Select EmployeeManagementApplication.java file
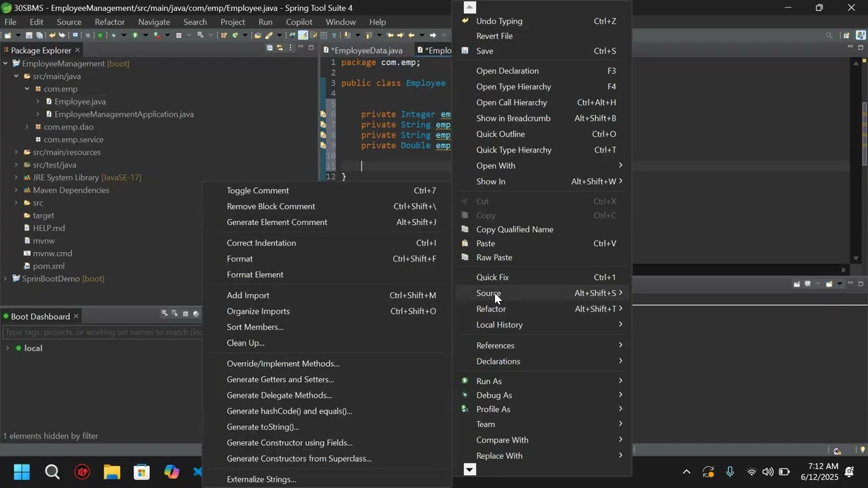 [124, 115]
